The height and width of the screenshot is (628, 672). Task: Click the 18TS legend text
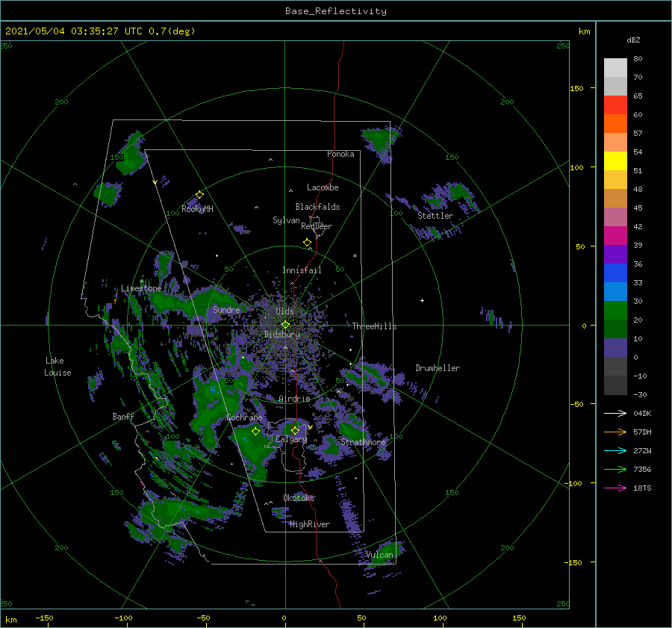coord(642,488)
